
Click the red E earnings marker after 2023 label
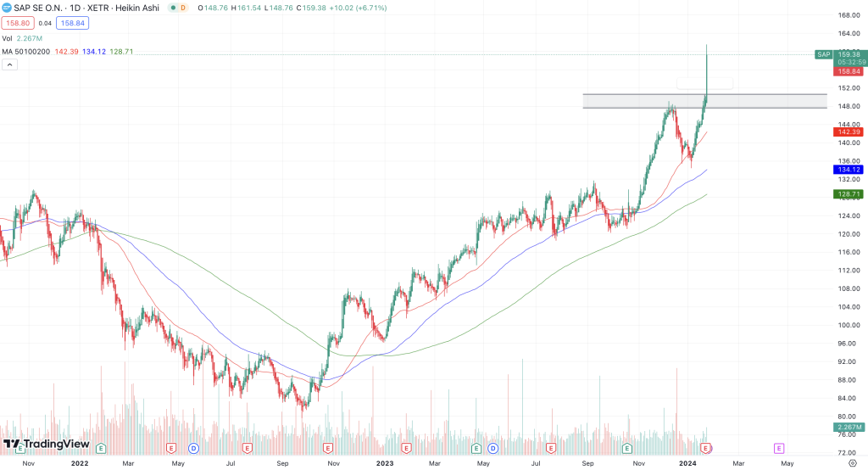(x=406, y=448)
